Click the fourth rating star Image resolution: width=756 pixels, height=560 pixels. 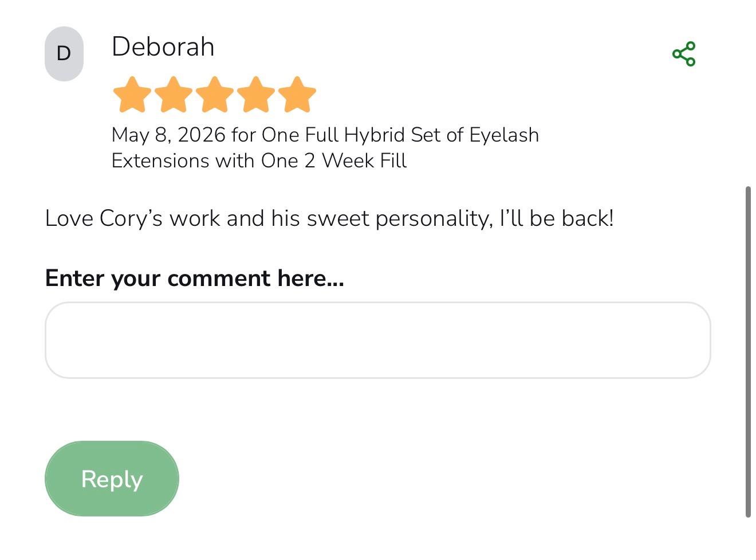pyautogui.click(x=256, y=95)
